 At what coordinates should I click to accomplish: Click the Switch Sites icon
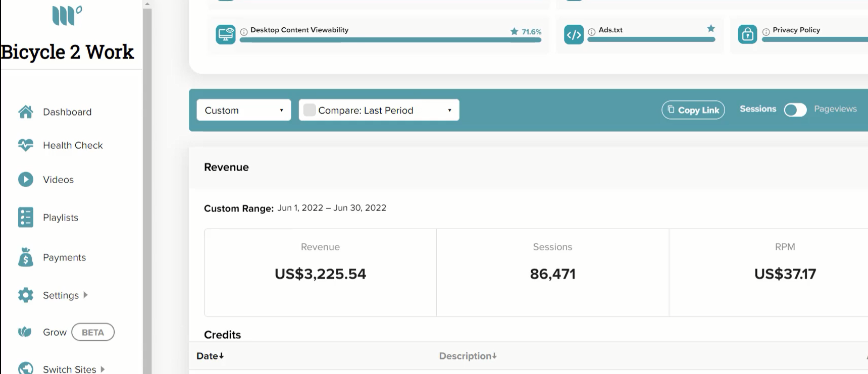(x=26, y=368)
